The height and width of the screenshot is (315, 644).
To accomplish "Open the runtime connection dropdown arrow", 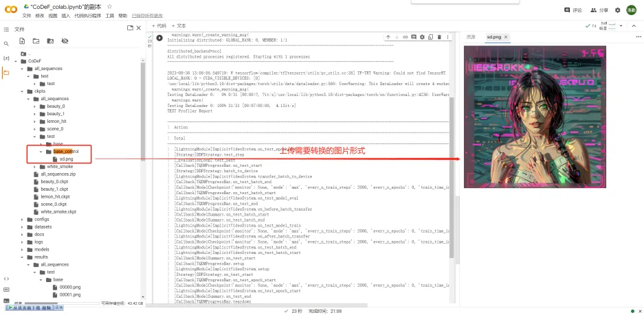I will point(621,26).
